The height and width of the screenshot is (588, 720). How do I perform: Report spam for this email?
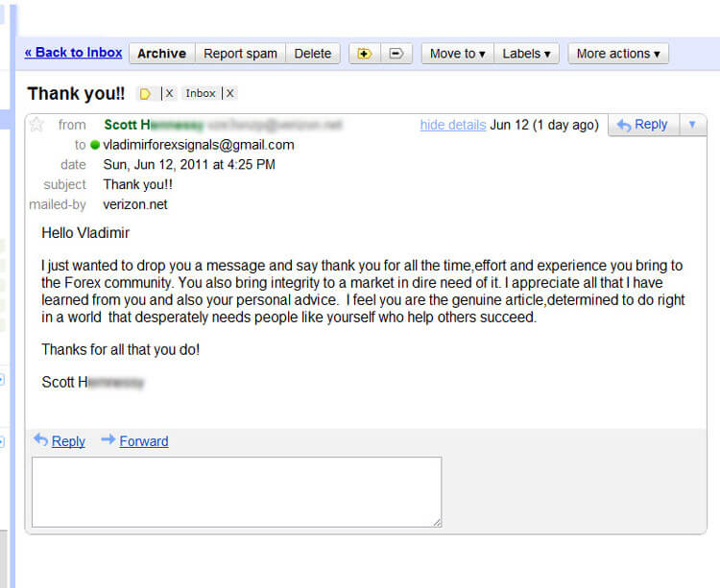(x=241, y=54)
